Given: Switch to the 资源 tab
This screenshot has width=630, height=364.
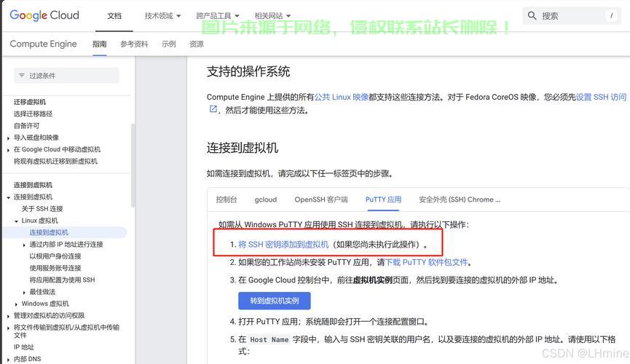Looking at the screenshot, I should tap(197, 44).
